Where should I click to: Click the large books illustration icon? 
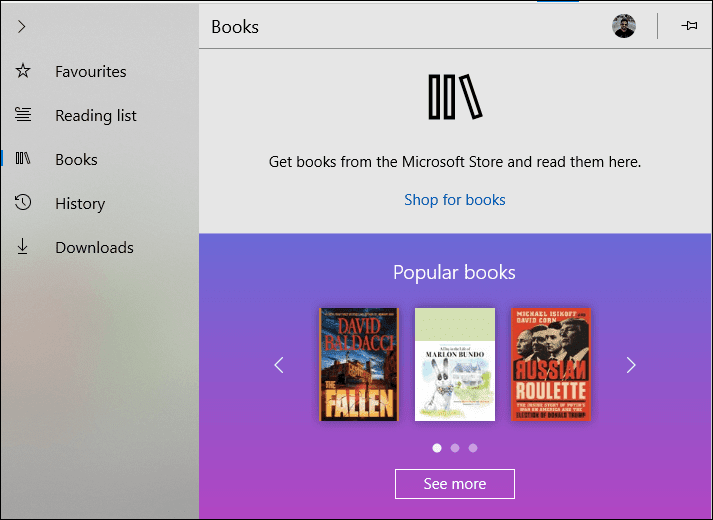(455, 97)
